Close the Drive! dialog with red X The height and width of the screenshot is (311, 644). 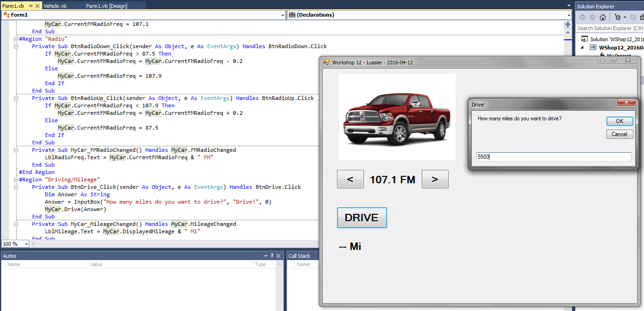(626, 102)
